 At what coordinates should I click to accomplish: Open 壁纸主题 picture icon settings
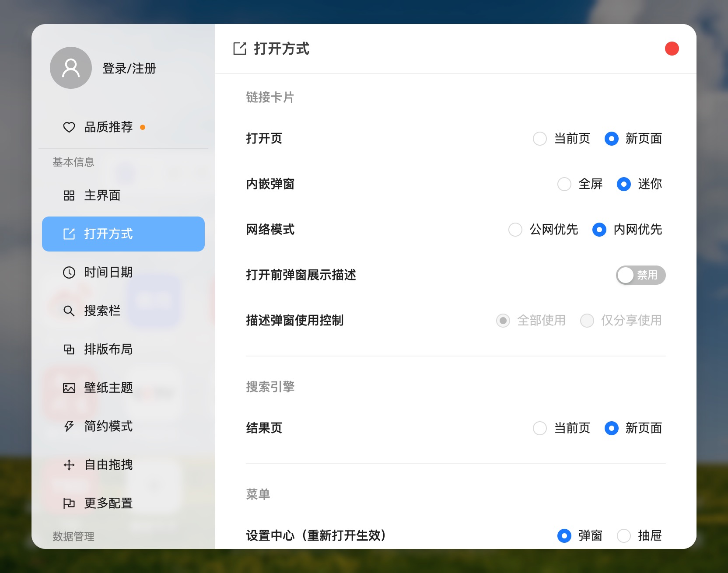[69, 388]
